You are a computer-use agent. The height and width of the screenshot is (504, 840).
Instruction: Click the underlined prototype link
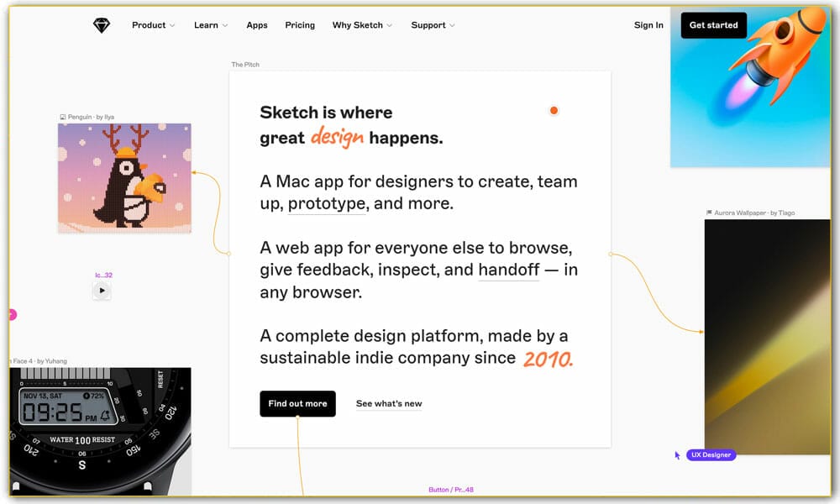(327, 204)
